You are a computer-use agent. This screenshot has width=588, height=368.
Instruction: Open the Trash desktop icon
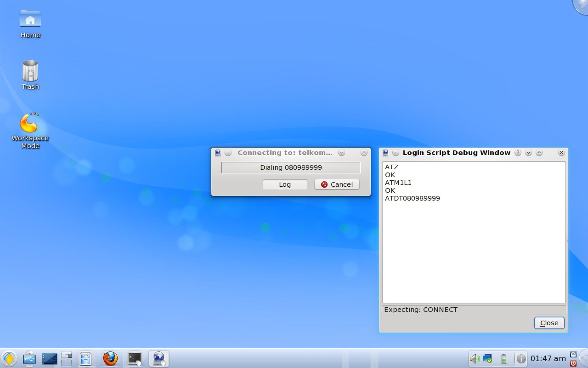(x=30, y=75)
